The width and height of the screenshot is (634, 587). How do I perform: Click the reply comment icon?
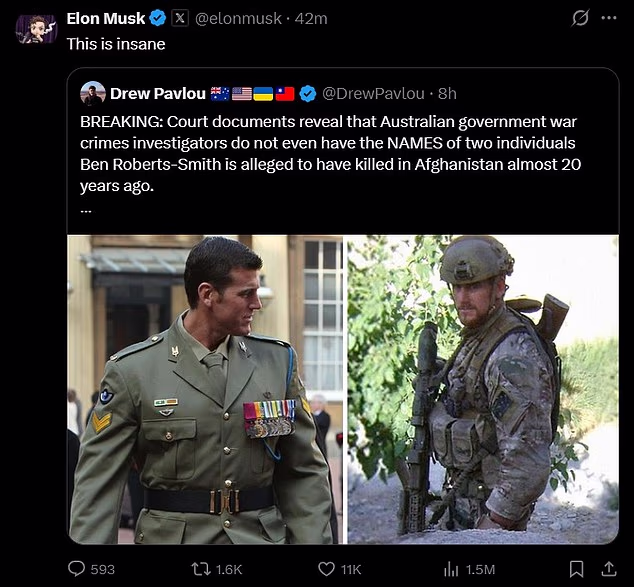77,568
